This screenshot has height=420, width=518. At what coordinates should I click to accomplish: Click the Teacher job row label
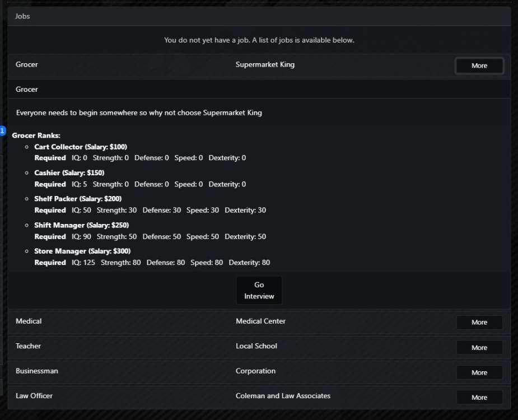point(28,346)
